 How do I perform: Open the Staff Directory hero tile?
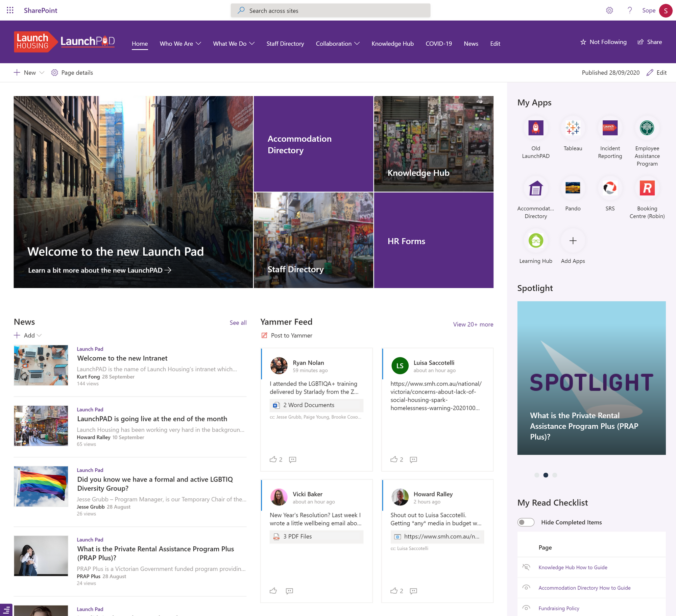(x=313, y=240)
